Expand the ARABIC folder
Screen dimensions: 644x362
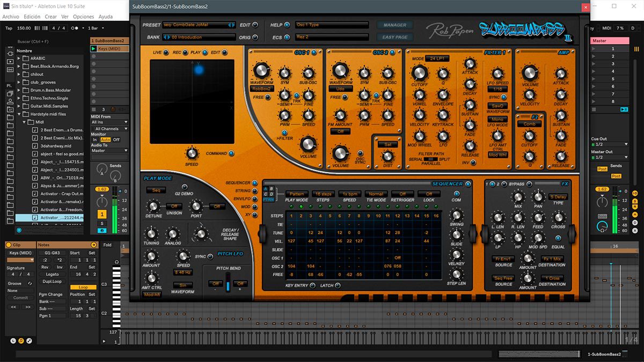19,58
